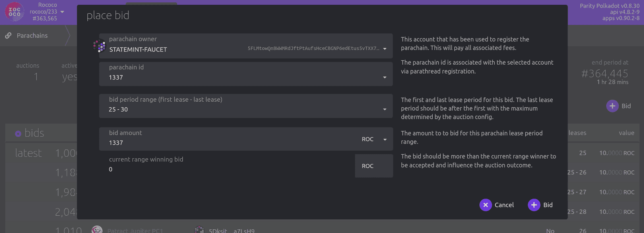The width and height of the screenshot is (644, 233).
Task: Open the Rococo chain selector arrow
Action: click(x=62, y=12)
